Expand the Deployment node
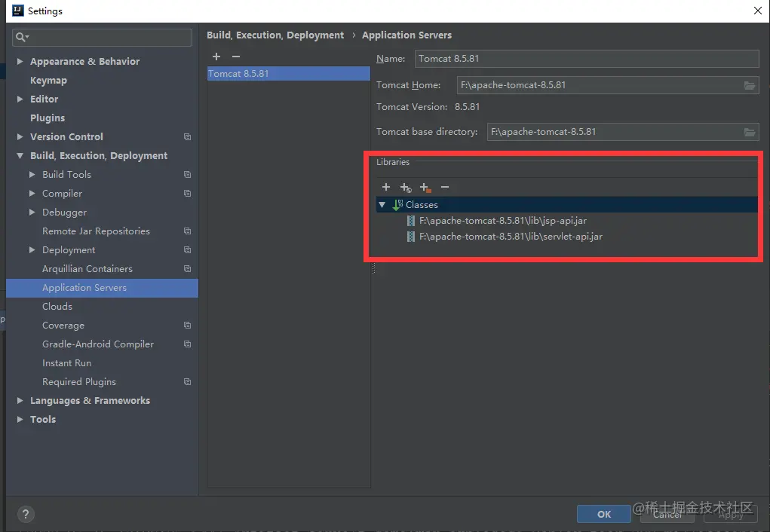 [x=32, y=250]
